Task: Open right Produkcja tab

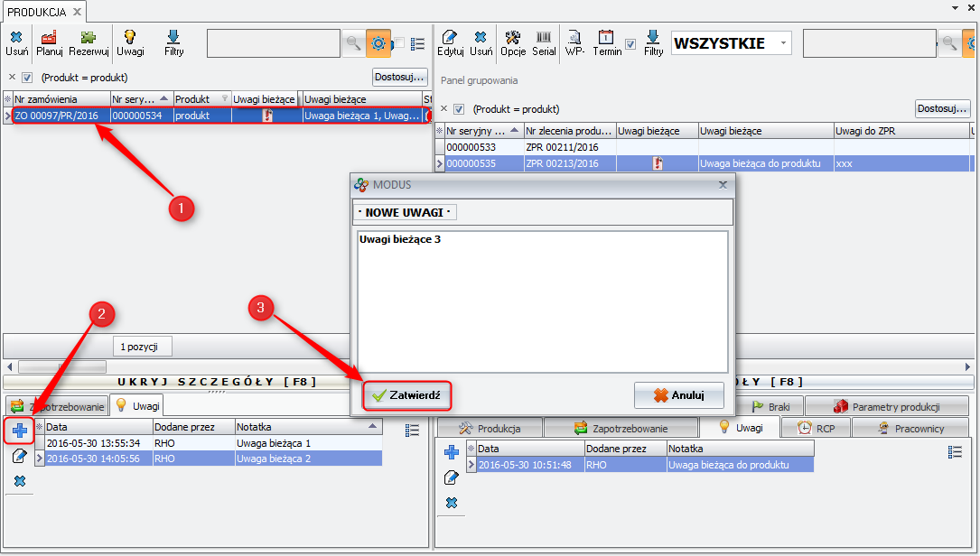Action: point(490,429)
